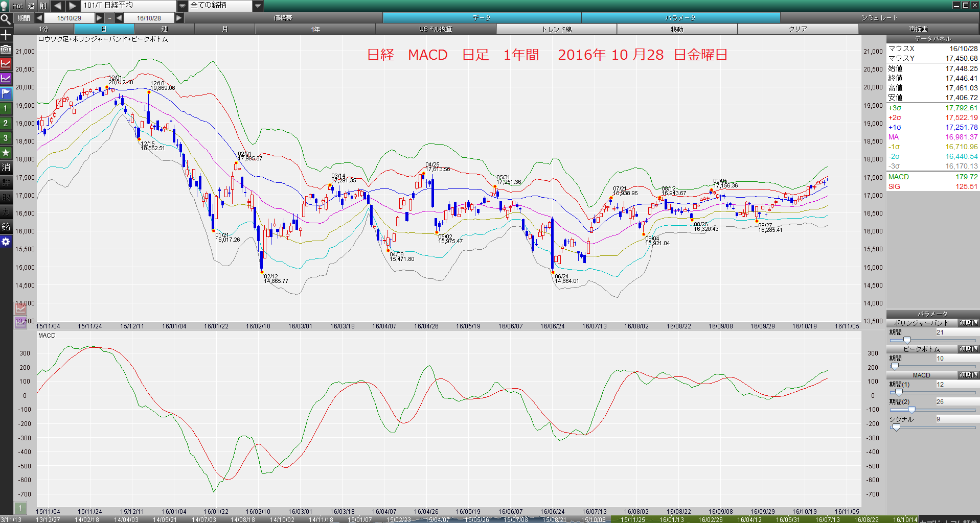Reset MACD to 初期値
The image size is (980, 523).
(968, 375)
